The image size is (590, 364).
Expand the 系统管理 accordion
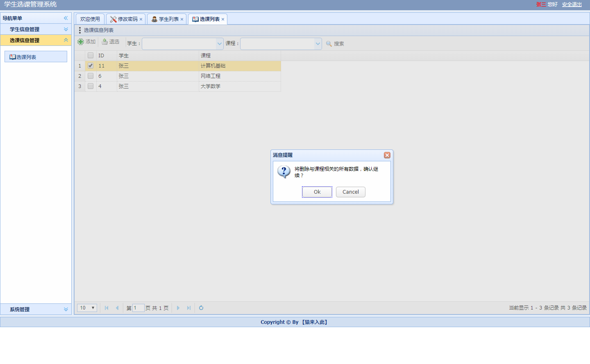(36, 309)
